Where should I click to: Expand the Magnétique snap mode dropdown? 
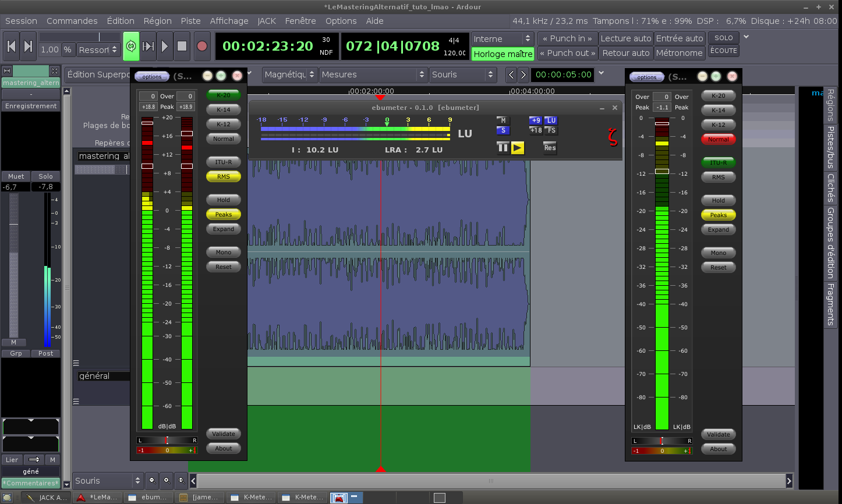[289, 74]
